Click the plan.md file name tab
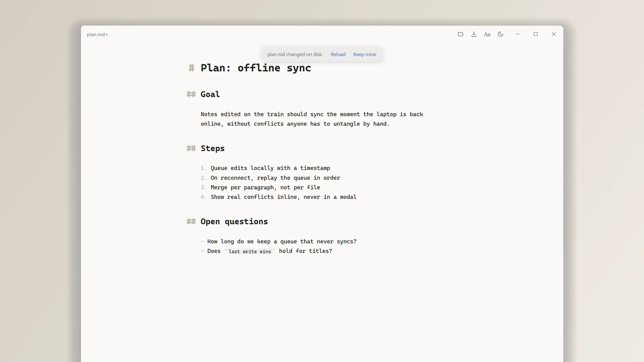 coord(96,35)
